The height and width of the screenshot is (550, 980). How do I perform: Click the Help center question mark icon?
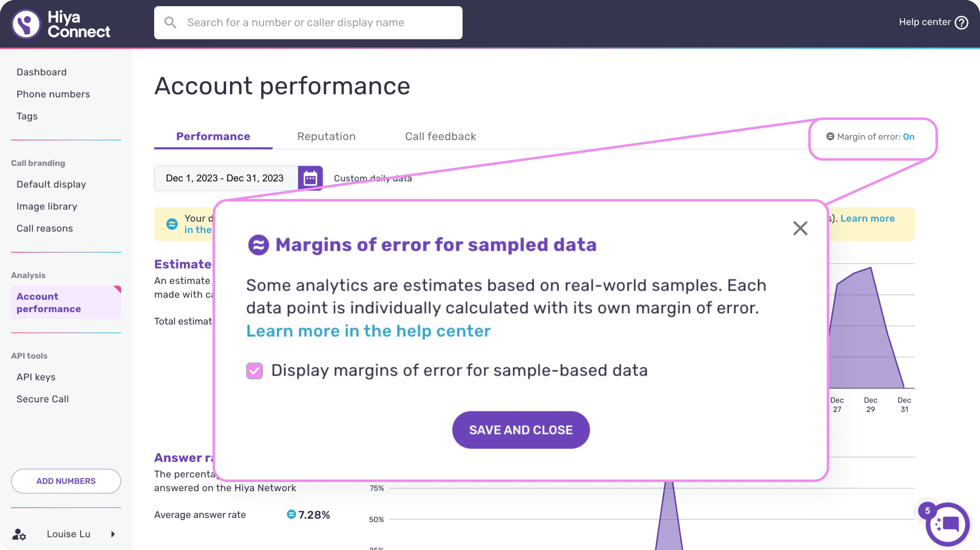pyautogui.click(x=961, y=23)
